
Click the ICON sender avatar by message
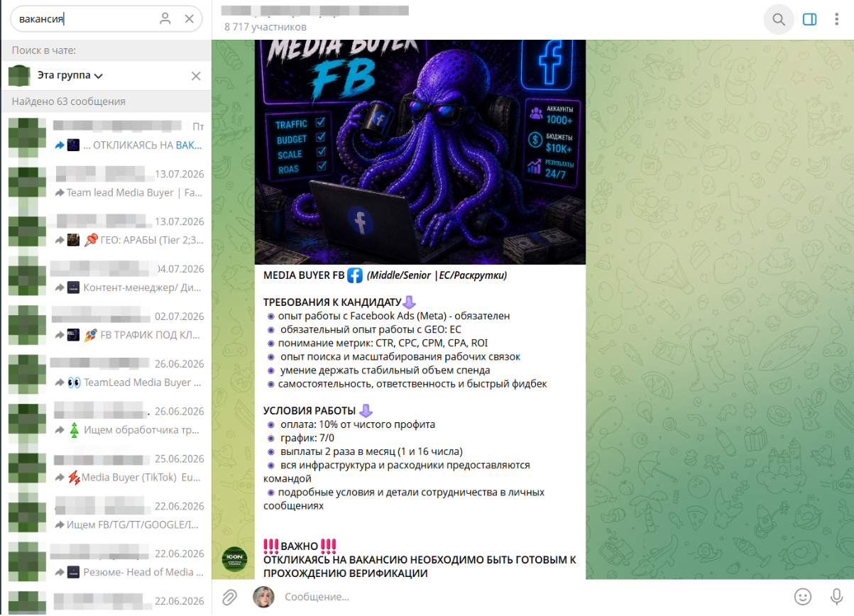pyautogui.click(x=235, y=559)
